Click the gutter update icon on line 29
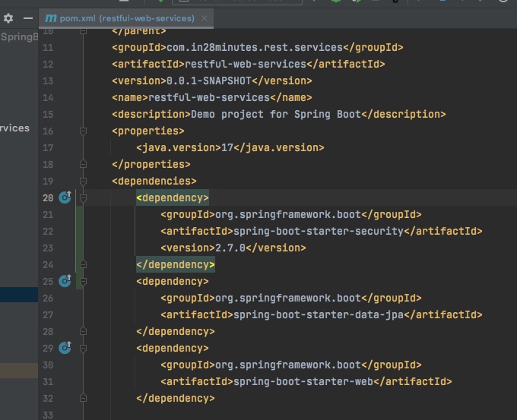The image size is (517, 420). [65, 348]
